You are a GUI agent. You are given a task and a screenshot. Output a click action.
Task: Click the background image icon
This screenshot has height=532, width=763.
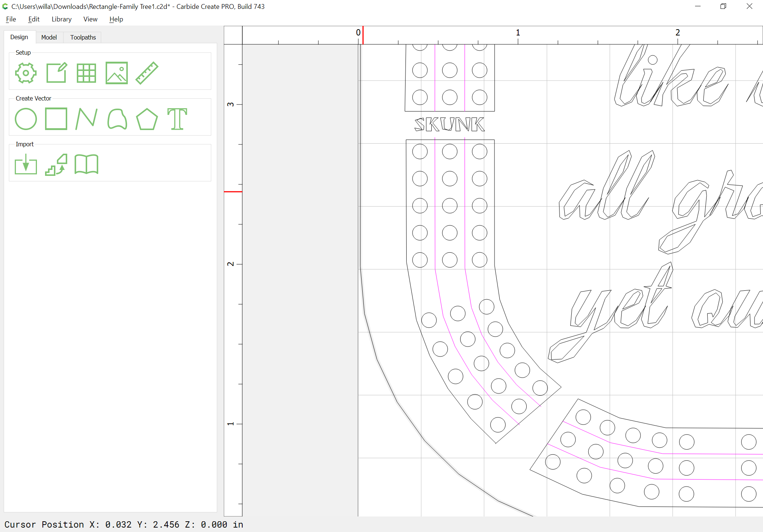pos(117,73)
